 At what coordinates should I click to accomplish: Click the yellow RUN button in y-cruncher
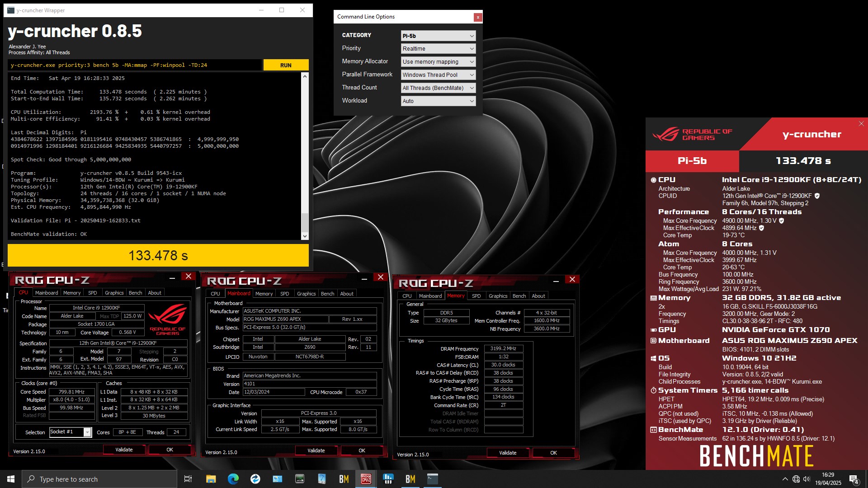[x=286, y=65]
